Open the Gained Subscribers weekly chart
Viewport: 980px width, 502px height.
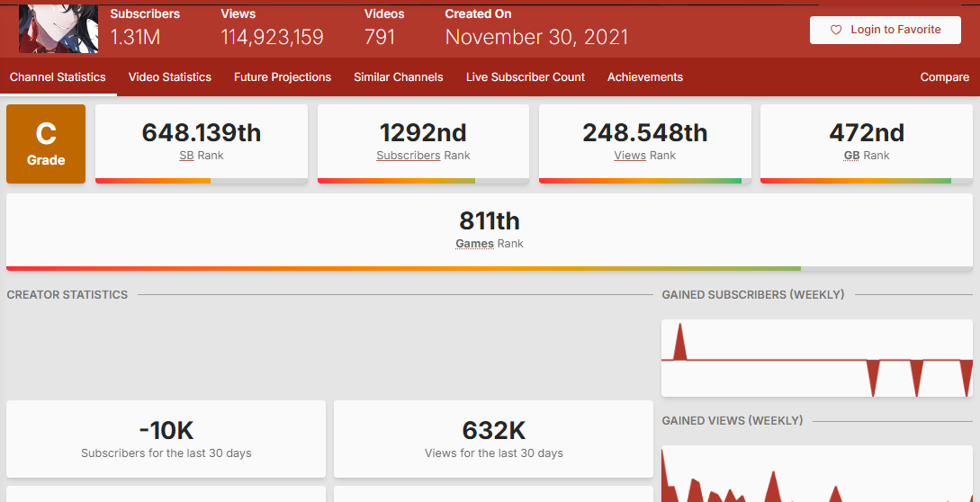817,357
